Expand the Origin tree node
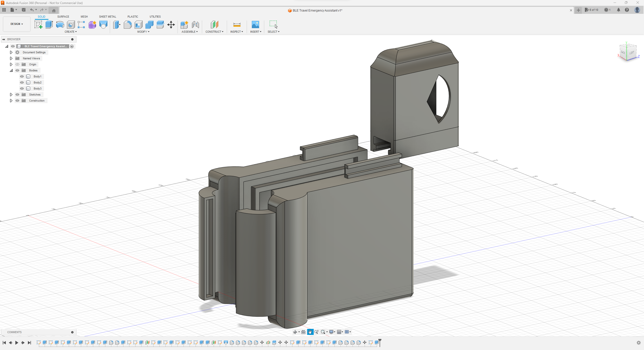 click(11, 64)
